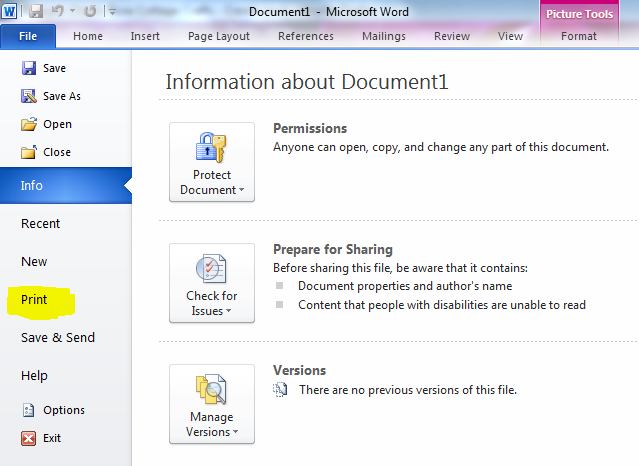Click the Undo icon in Quick Access Toolbar
The height and width of the screenshot is (466, 639).
coord(57,11)
